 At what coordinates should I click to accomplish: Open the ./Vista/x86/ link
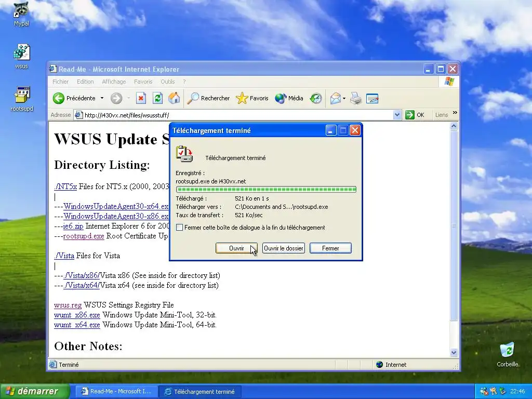82,275
